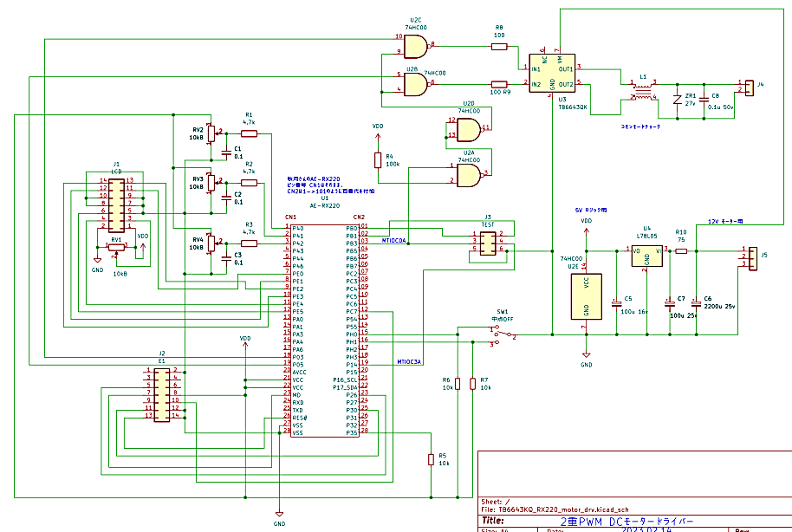792x532 pixels.
Task: Click the MTIOC3A net label
Action: tap(410, 361)
